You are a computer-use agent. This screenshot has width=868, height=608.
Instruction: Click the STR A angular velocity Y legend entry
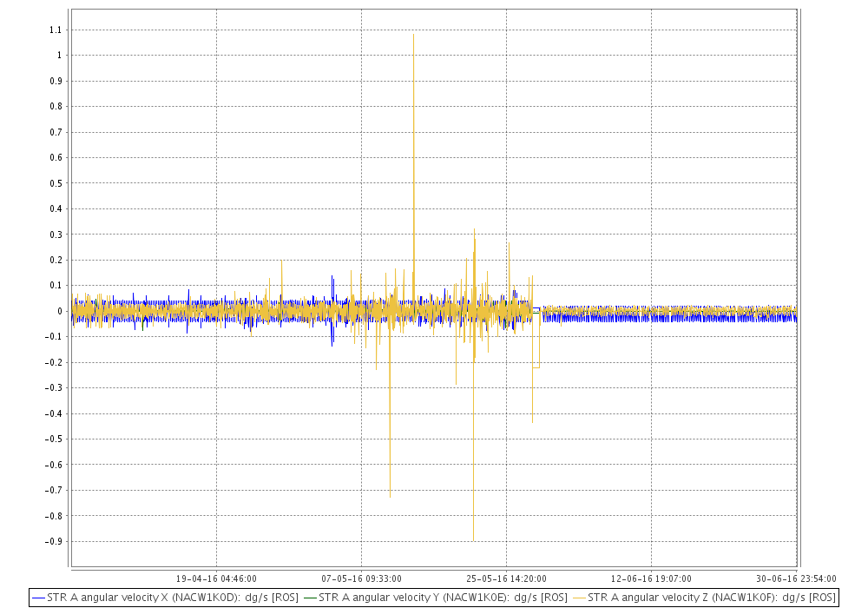436,598
